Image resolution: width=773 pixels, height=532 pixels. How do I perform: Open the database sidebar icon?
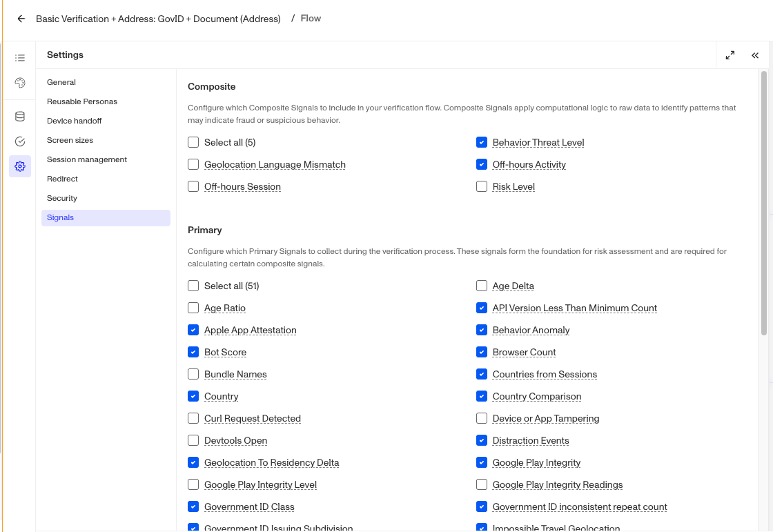click(x=20, y=117)
